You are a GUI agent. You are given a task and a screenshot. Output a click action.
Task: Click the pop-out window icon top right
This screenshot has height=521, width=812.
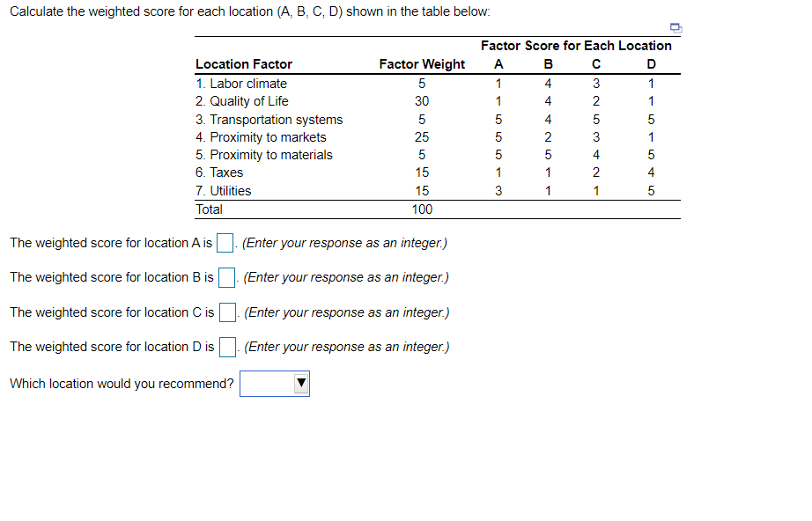coord(675,28)
